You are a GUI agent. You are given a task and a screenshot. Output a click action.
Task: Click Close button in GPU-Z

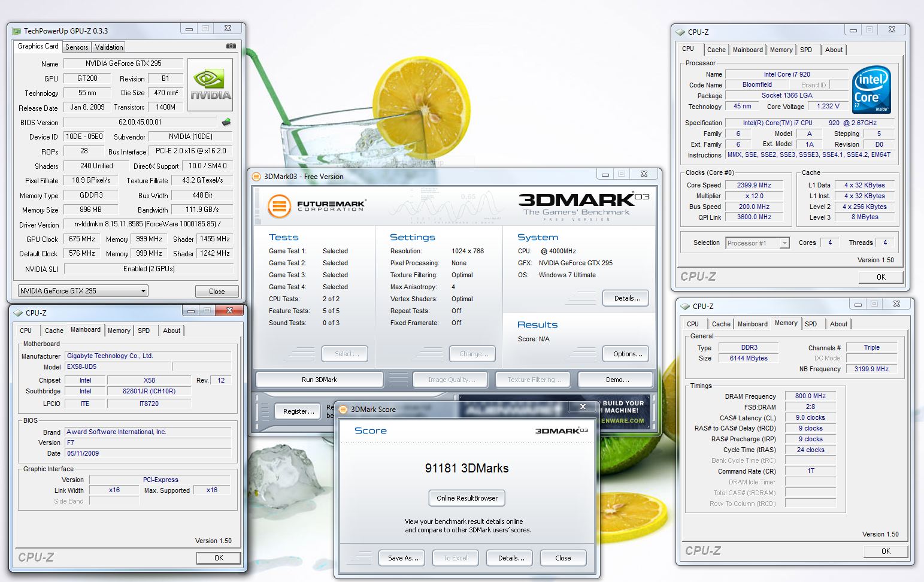(217, 291)
